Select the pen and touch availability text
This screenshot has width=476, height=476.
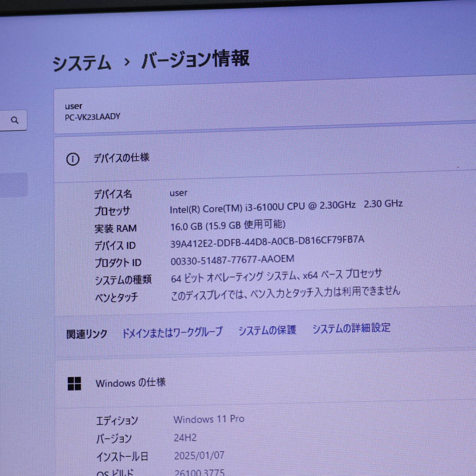click(286, 293)
